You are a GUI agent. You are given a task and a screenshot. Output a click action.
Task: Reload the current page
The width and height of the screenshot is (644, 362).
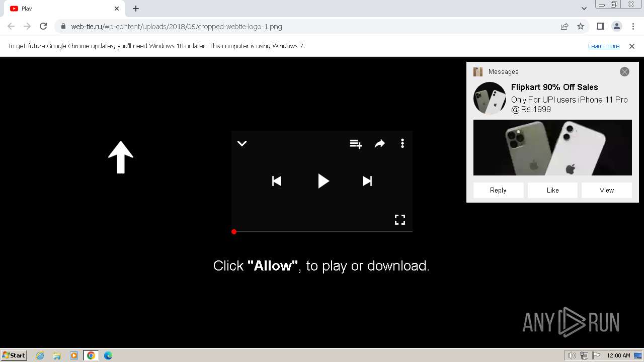click(43, 26)
